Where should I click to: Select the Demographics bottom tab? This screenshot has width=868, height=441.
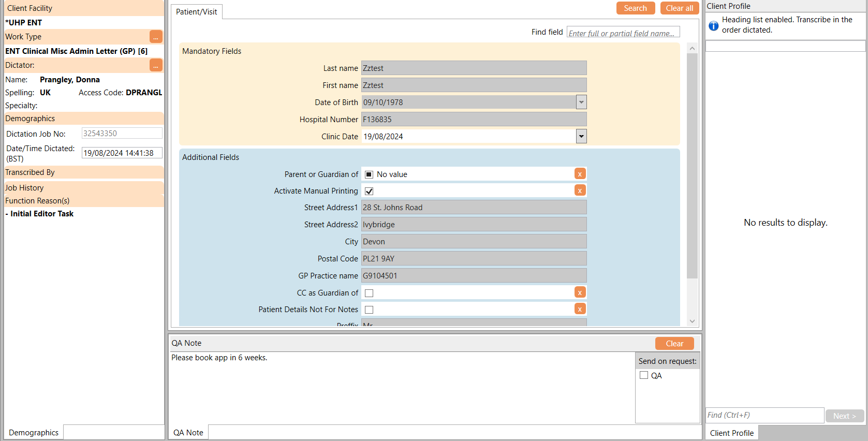click(x=34, y=433)
